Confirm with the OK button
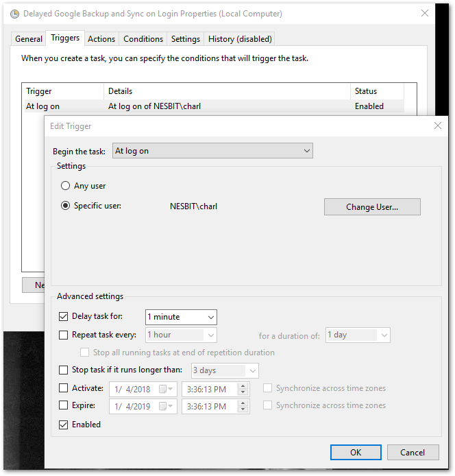Viewport: 455px width, 476px height. pos(356,452)
